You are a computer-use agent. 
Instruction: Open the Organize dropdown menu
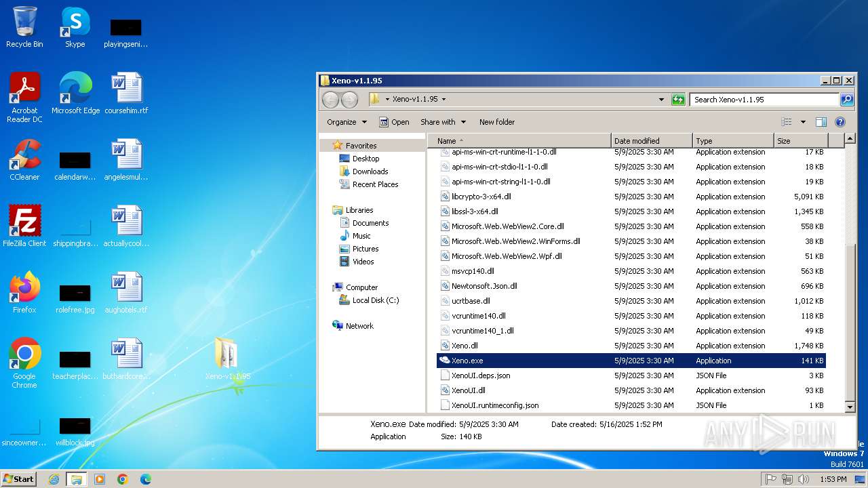click(x=347, y=122)
